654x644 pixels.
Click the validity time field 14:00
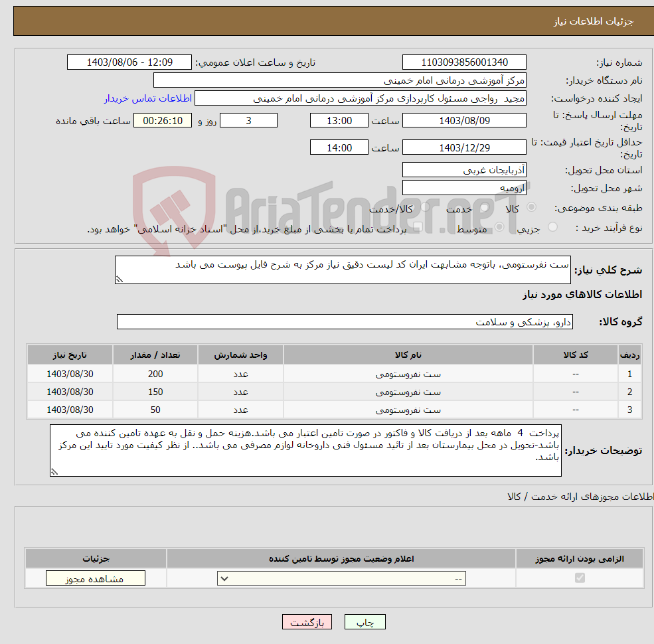click(x=339, y=147)
